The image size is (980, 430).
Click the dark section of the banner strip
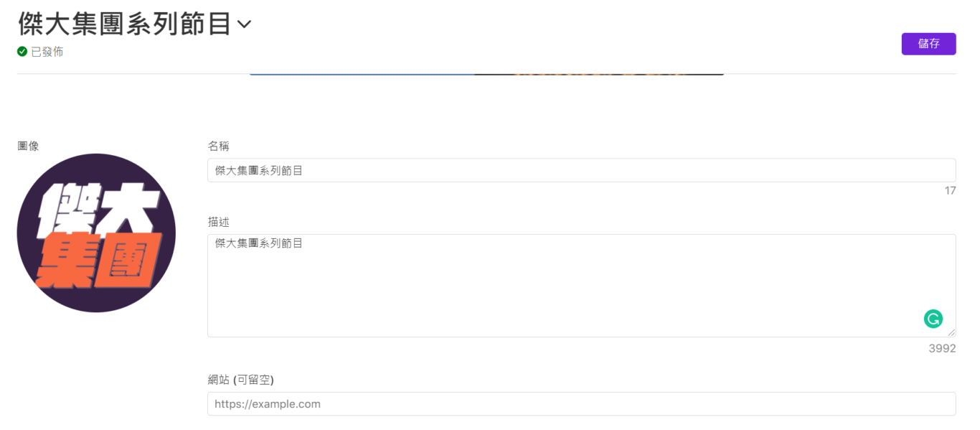[x=599, y=74]
